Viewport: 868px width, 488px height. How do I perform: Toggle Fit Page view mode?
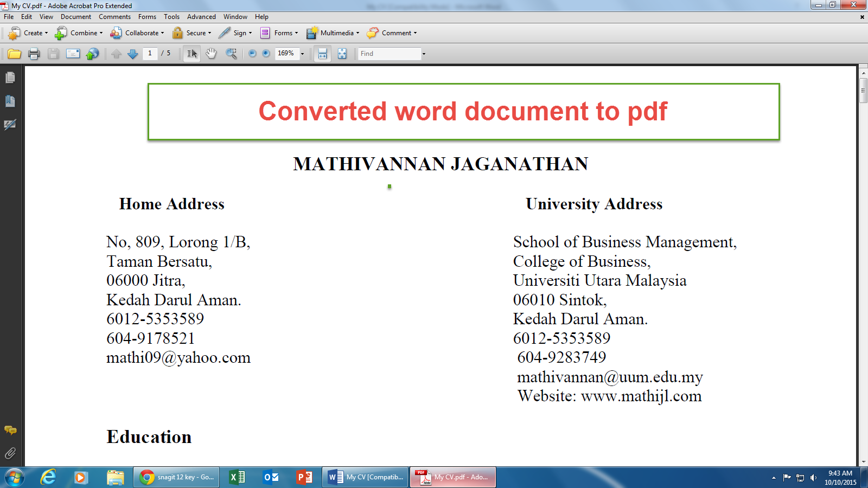point(342,53)
